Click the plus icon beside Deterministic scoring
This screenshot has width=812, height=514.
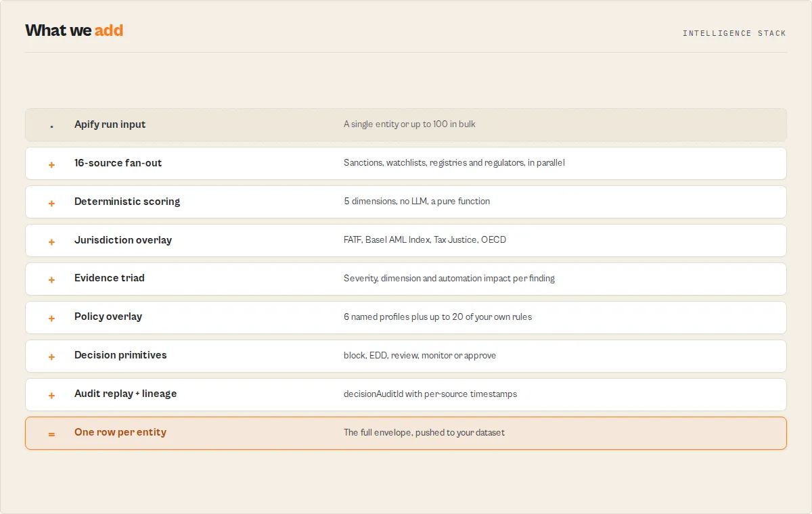pyautogui.click(x=51, y=203)
